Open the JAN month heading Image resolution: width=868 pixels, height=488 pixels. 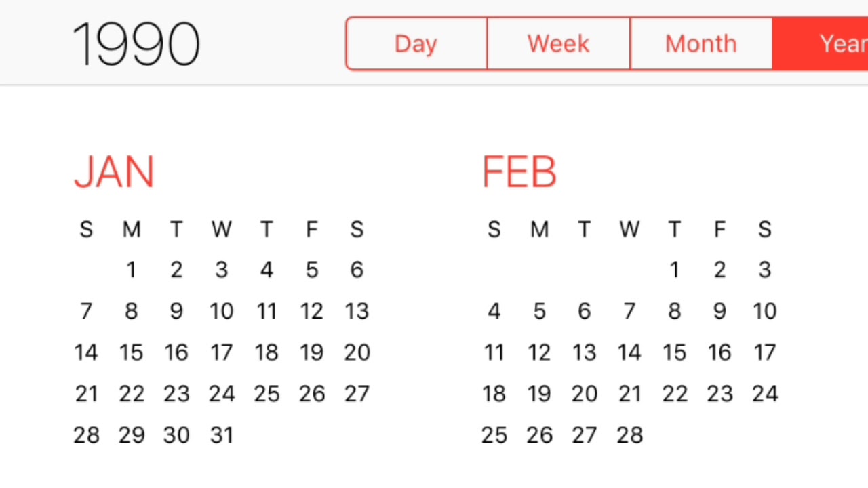[114, 172]
